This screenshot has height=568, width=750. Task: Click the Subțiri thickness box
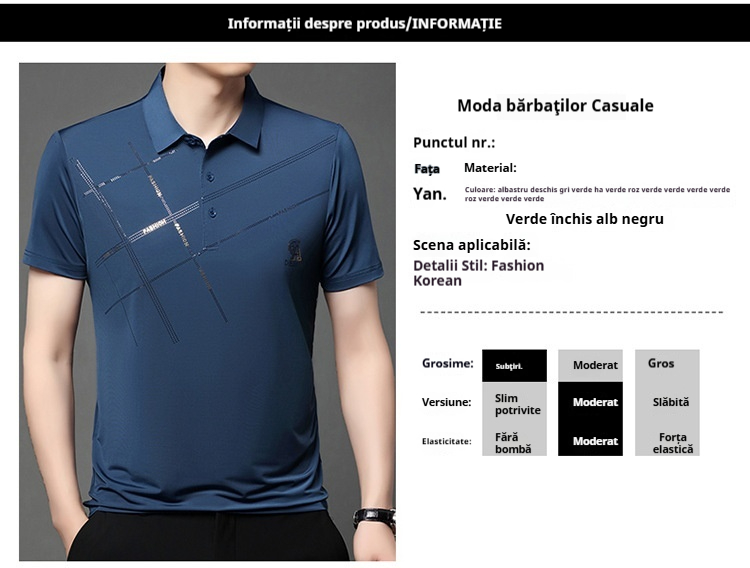pos(514,366)
